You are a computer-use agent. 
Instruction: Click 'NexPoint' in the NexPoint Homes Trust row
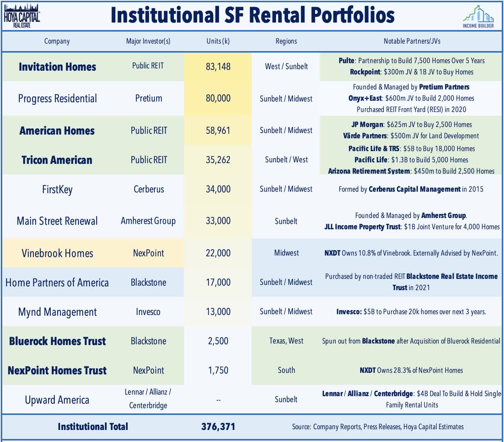pyautogui.click(x=148, y=370)
